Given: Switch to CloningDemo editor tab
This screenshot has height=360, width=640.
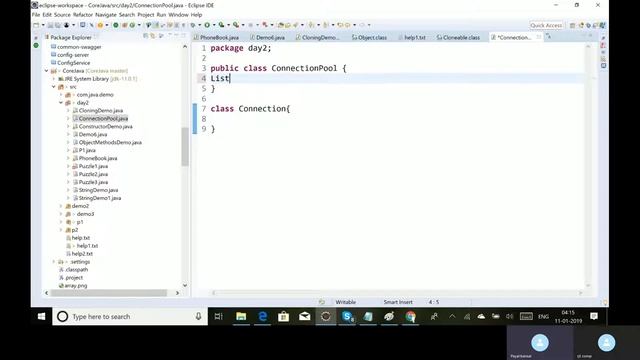Looking at the screenshot, I should tap(318, 37).
